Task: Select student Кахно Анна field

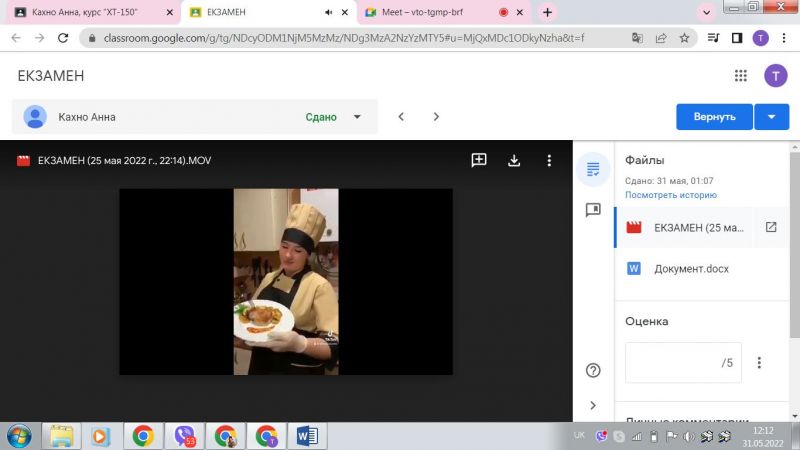Action: click(195, 117)
